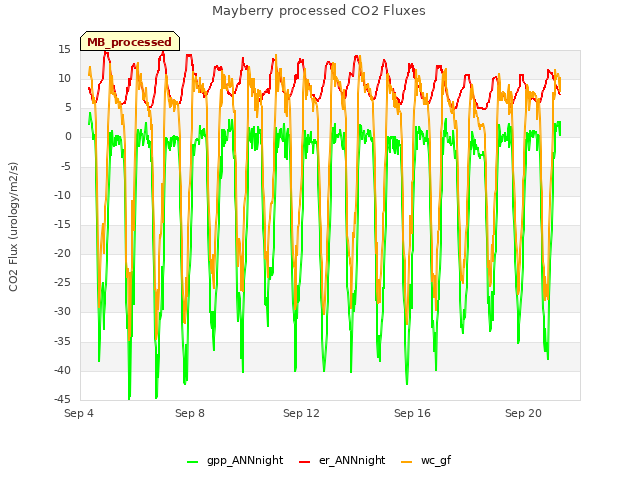
Task: Click the -45 y-axis tick label
Action: [62, 399]
